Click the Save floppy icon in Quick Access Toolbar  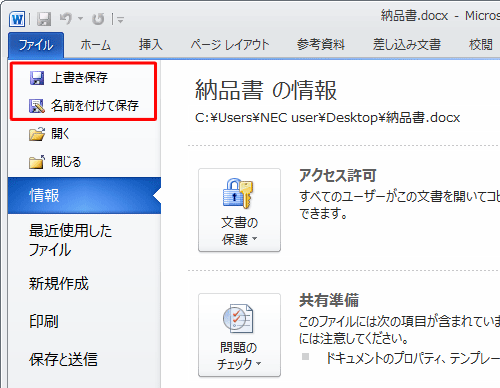(x=44, y=19)
